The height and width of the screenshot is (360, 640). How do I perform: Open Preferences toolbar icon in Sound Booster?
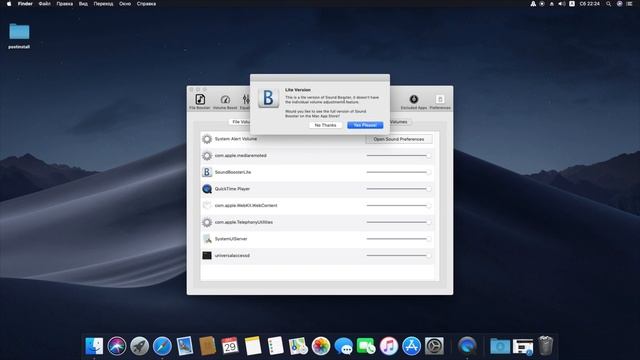pyautogui.click(x=440, y=101)
